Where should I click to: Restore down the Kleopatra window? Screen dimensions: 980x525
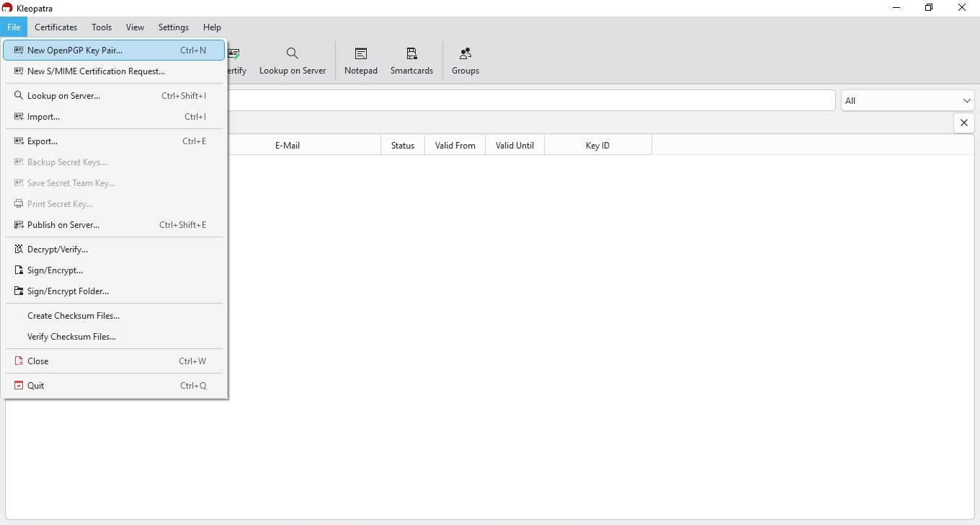(x=930, y=8)
